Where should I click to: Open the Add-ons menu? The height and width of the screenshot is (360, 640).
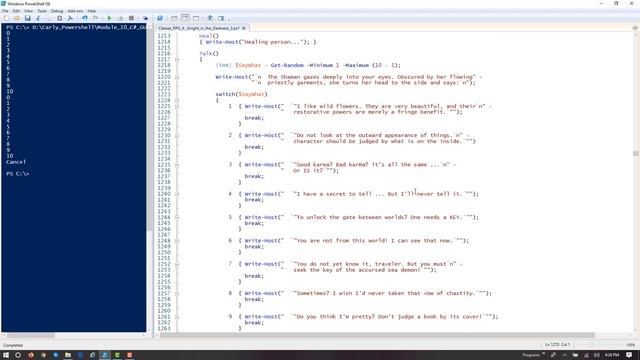pos(75,11)
